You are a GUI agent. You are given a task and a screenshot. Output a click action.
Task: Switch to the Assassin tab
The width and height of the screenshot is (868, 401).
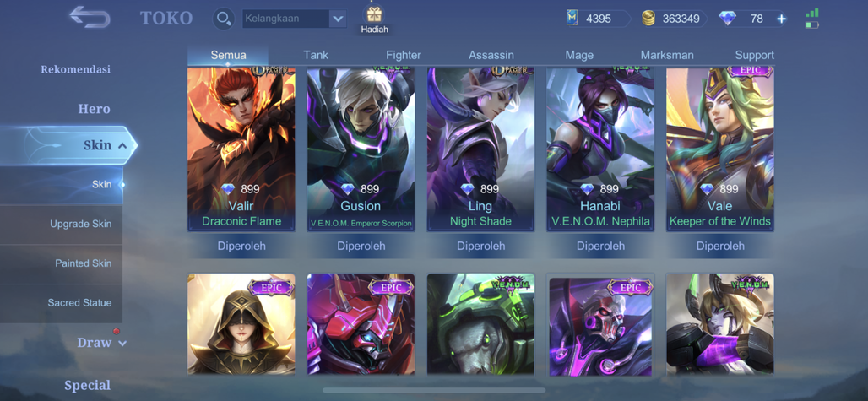tap(491, 56)
